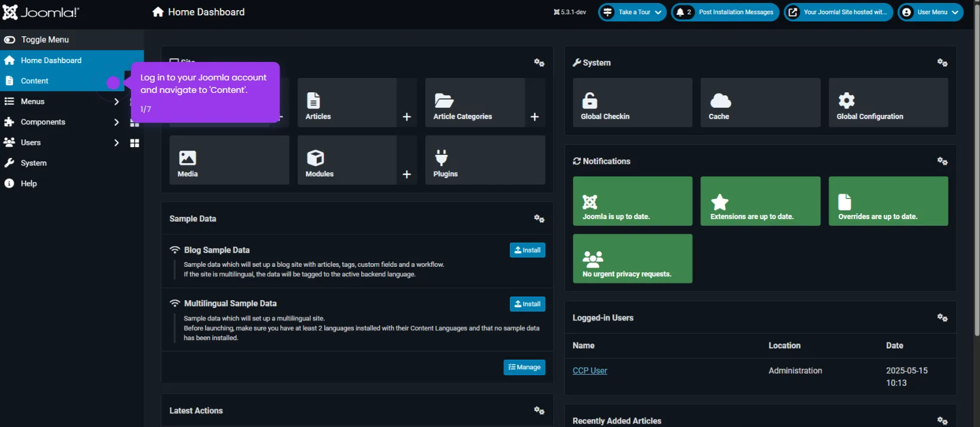The image size is (980, 427).
Task: Visit the hosted Joomla! site link
Action: (x=838, y=12)
